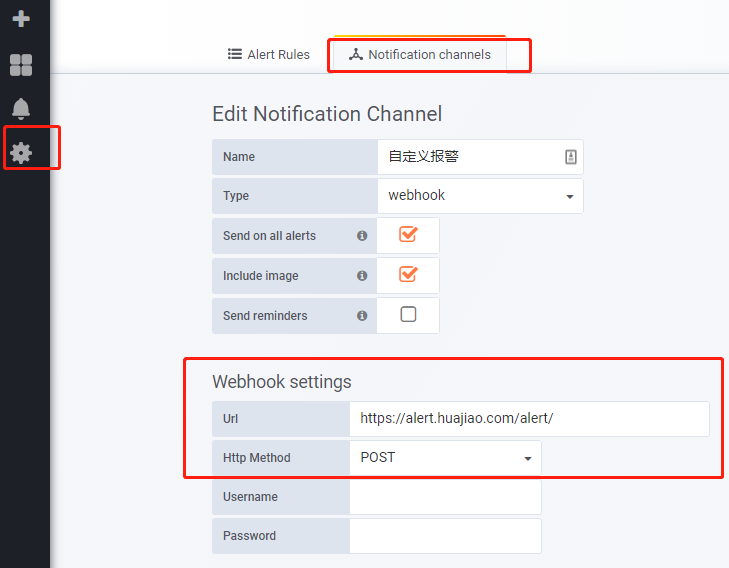729x568 pixels.
Task: Click the Send reminders label
Action: pos(265,316)
